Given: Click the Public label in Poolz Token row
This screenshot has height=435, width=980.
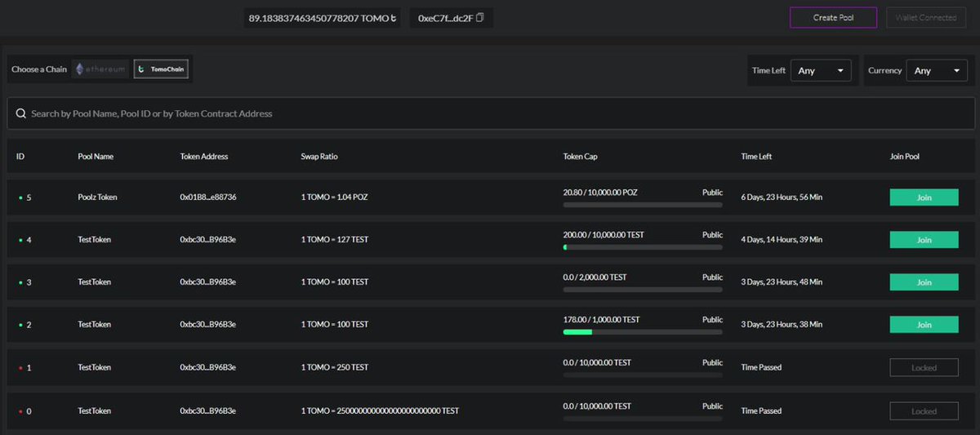Looking at the screenshot, I should [x=712, y=193].
